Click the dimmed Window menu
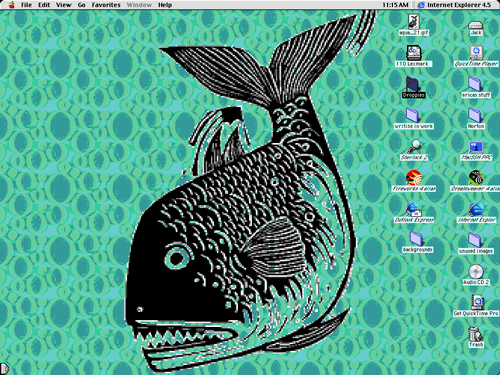500x375 pixels. 139,5
